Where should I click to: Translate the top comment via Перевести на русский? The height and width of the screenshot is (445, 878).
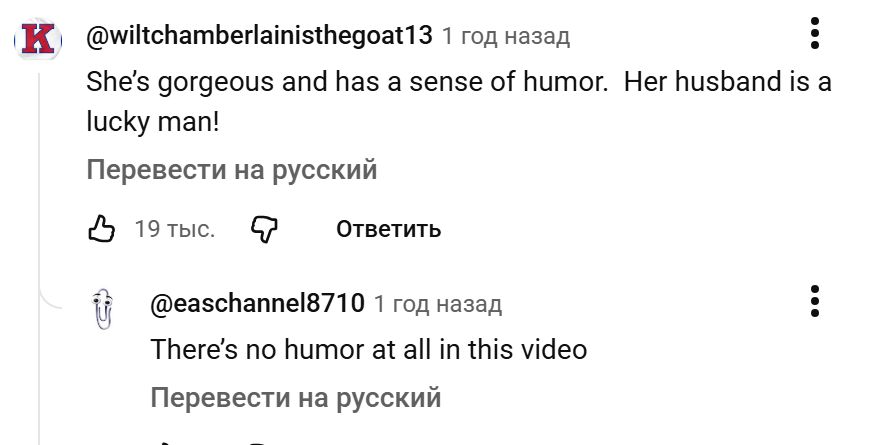pos(232,170)
